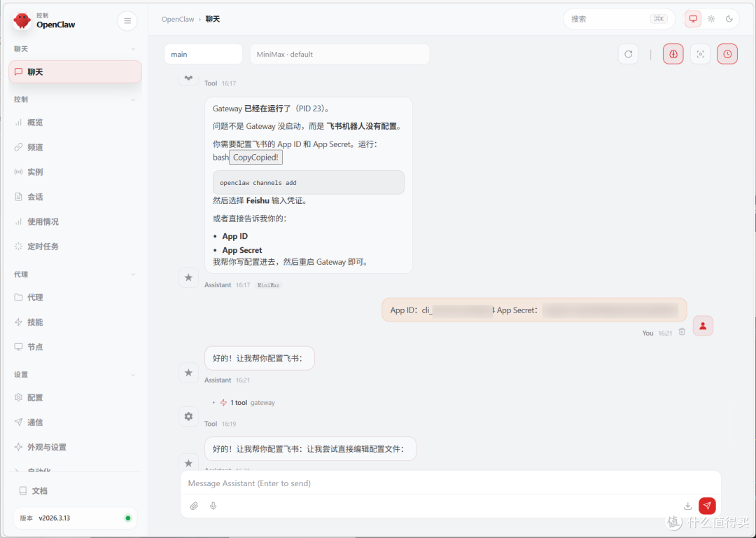The height and width of the screenshot is (538, 756).
Task: Collapse the 聊天 sidebar section chevron
Action: pyautogui.click(x=133, y=49)
